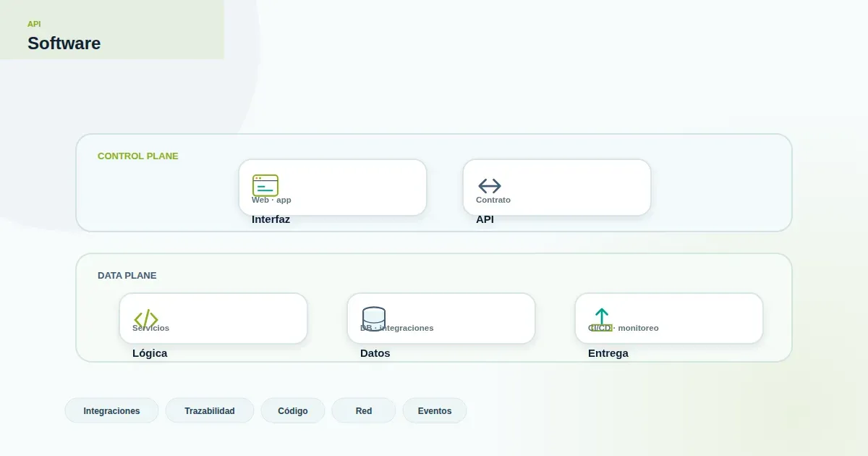
Task: Click the Web · app caption
Action: pyautogui.click(x=271, y=200)
